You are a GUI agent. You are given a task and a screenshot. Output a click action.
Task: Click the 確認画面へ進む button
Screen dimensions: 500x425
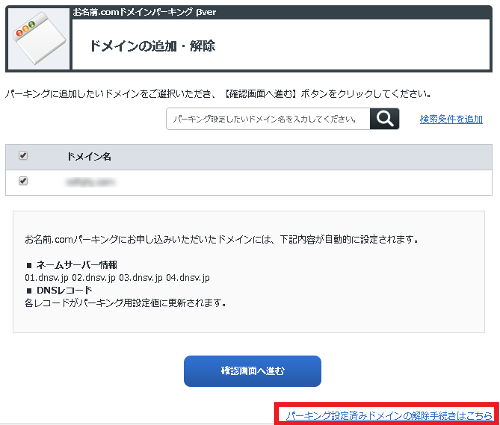point(252,371)
